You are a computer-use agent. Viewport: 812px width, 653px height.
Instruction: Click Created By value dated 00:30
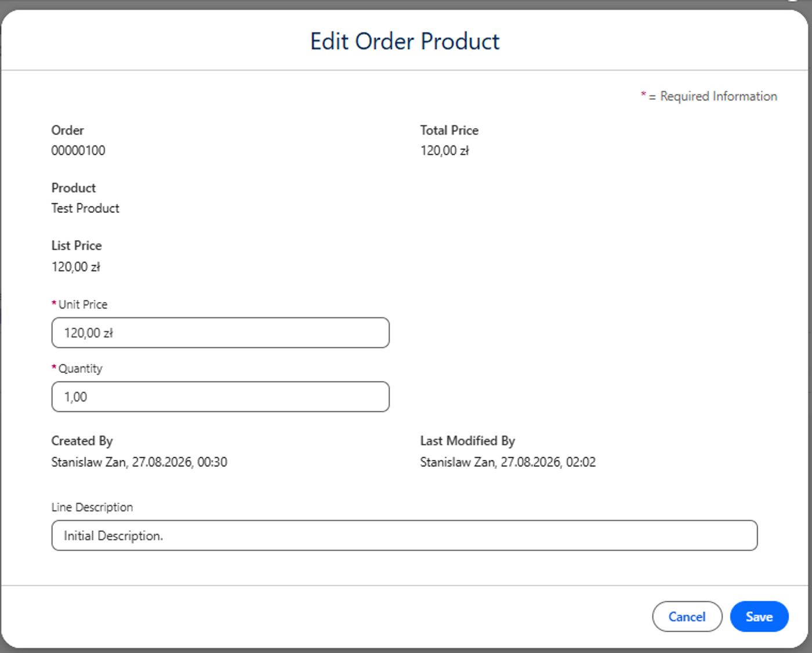click(x=139, y=462)
